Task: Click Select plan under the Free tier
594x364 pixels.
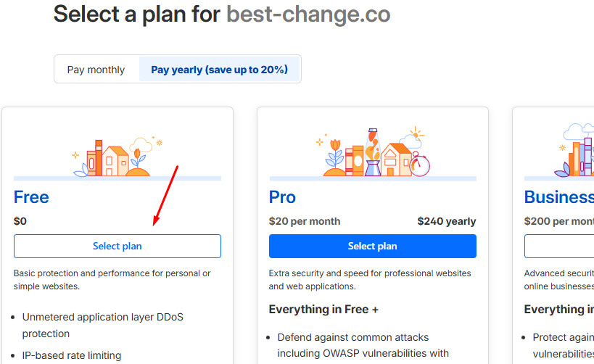Action: coord(117,246)
